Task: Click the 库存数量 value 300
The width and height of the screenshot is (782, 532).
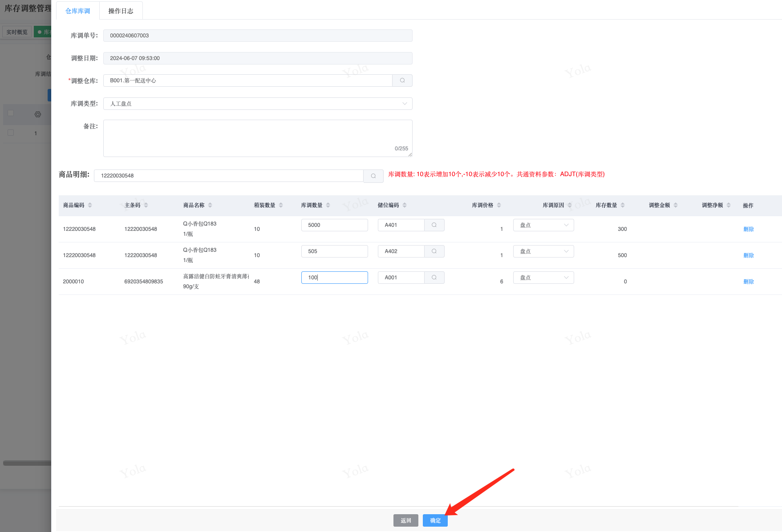Action: tap(622, 229)
